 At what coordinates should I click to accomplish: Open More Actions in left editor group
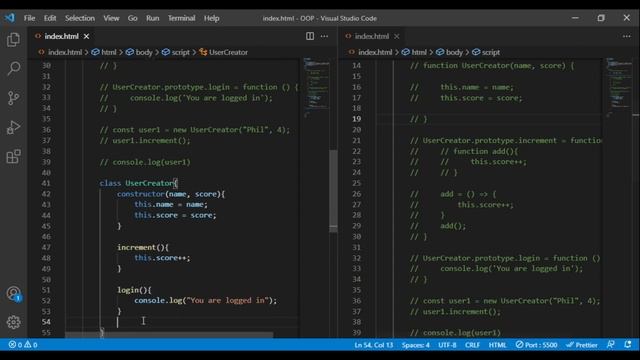[324, 36]
